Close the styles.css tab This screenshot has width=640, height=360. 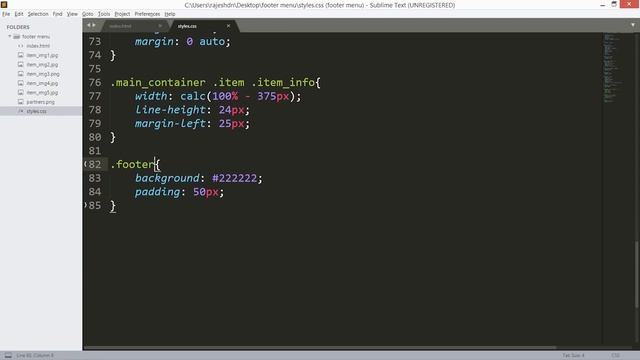tap(228, 26)
